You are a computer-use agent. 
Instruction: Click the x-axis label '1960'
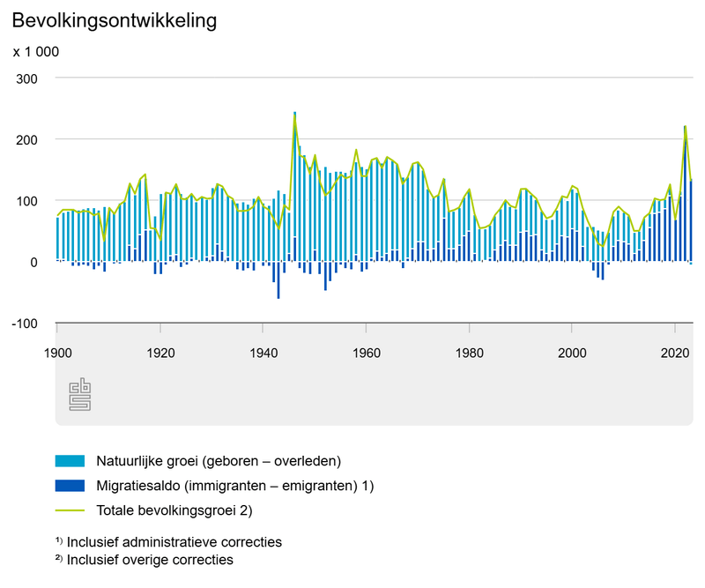point(367,354)
